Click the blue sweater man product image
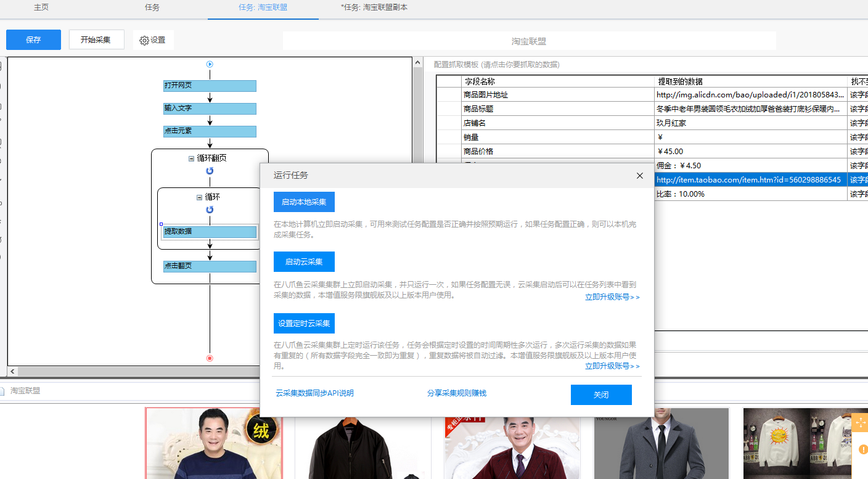 click(x=214, y=443)
